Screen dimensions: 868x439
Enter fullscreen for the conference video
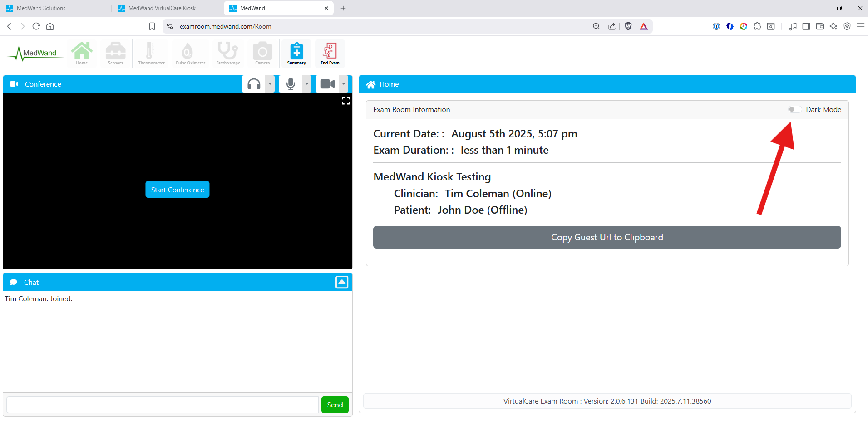345,101
